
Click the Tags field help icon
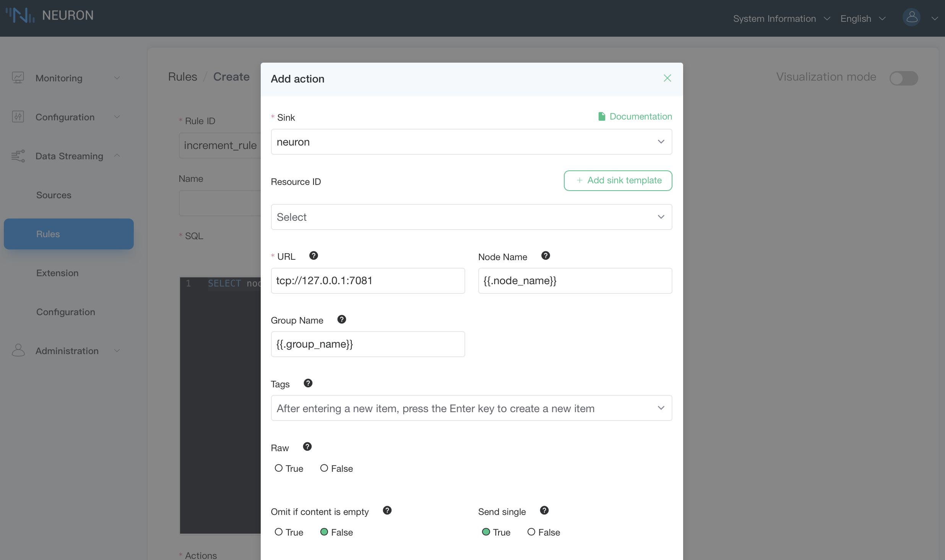pos(307,384)
